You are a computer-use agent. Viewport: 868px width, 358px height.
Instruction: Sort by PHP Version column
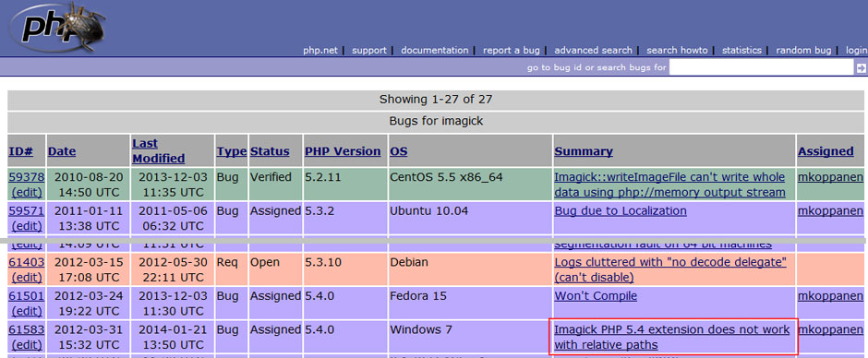coord(343,151)
